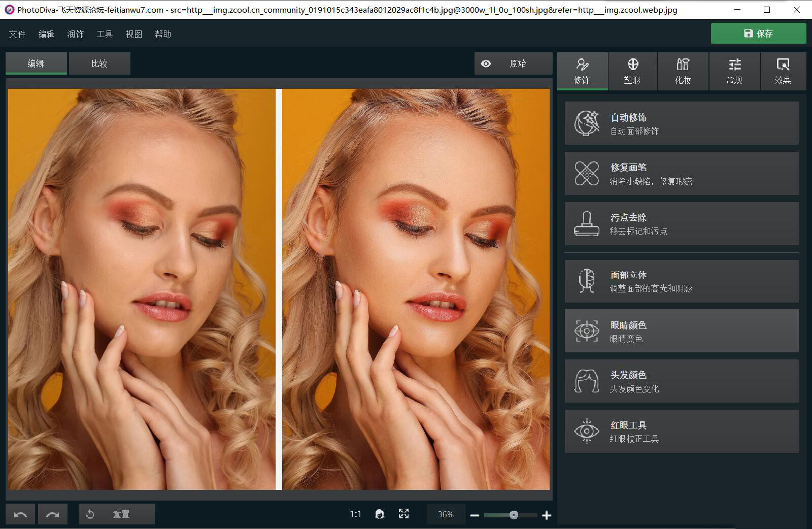
Task: Open the 面部立体 face sculpting tool
Action: [x=682, y=281]
